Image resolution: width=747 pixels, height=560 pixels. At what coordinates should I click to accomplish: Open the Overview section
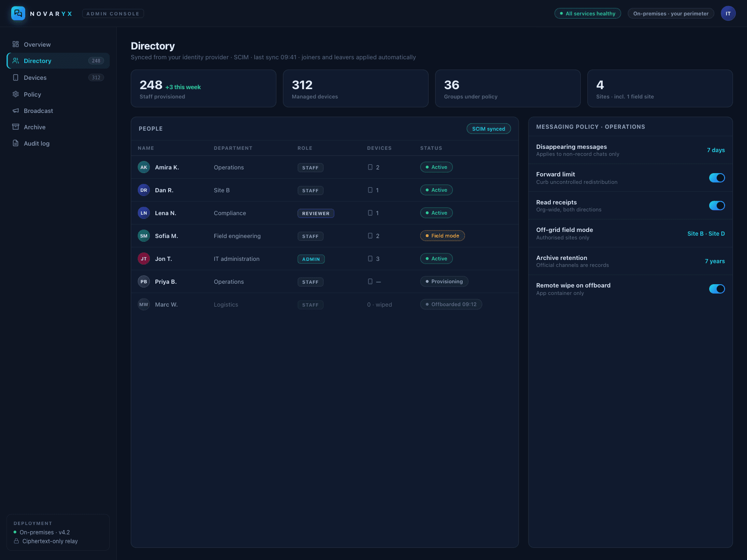58,44
